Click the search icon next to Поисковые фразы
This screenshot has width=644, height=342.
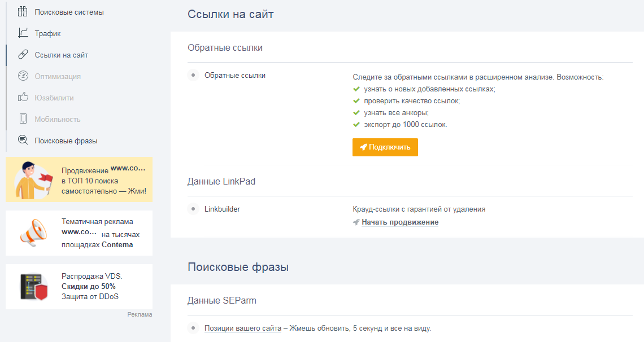pos(23,141)
